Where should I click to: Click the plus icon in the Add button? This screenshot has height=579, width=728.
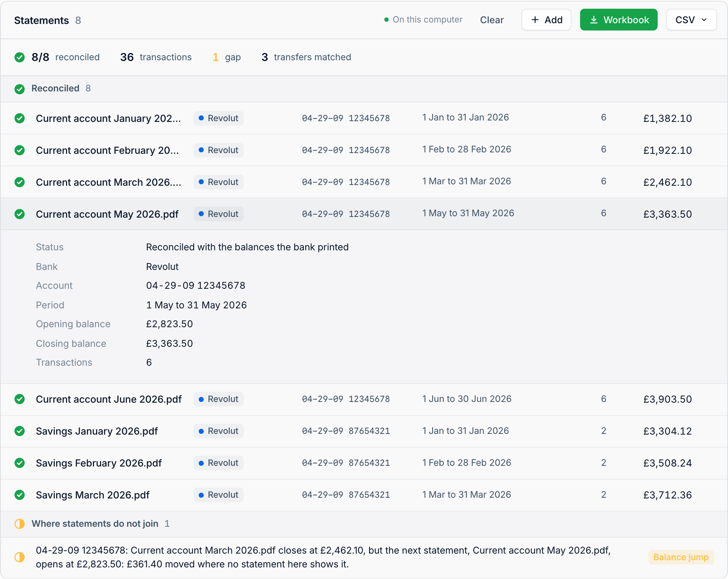pos(535,20)
